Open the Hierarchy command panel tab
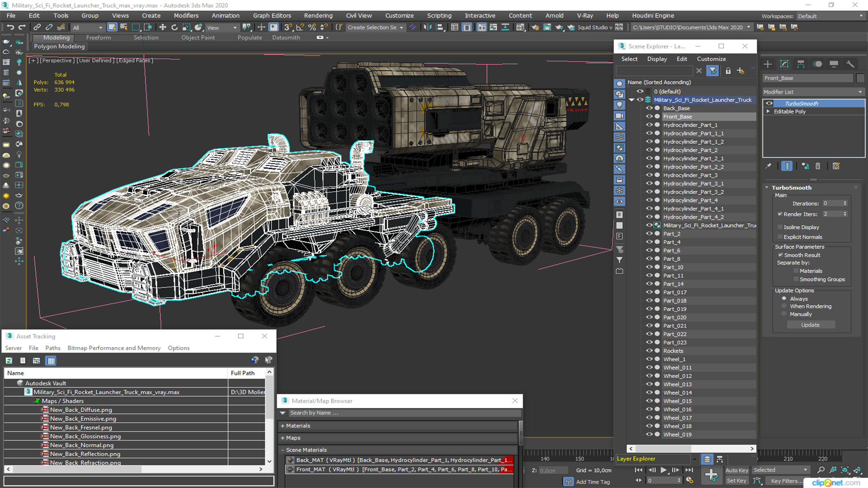Screen dimensions: 868x488 pos(801,64)
